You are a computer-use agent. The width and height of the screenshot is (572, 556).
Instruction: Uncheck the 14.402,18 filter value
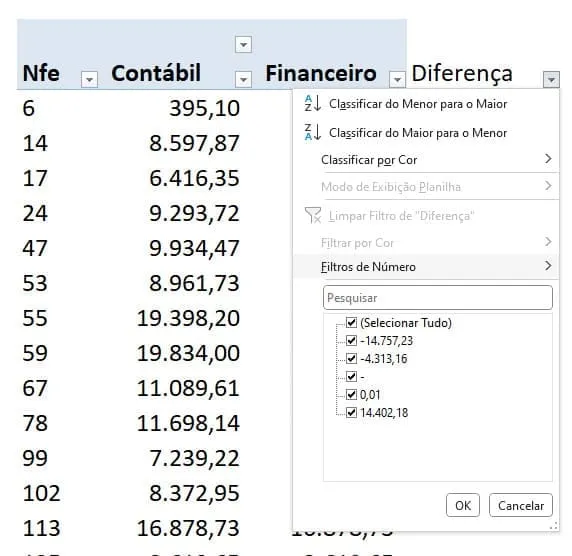coord(351,413)
